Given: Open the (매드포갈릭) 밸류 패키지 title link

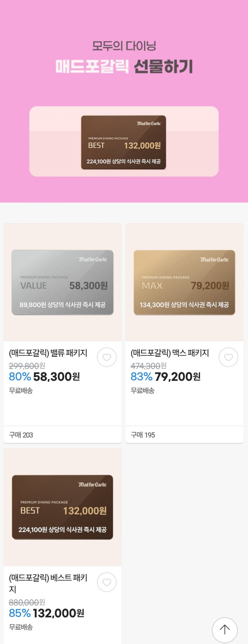Looking at the screenshot, I should pyautogui.click(x=48, y=353).
